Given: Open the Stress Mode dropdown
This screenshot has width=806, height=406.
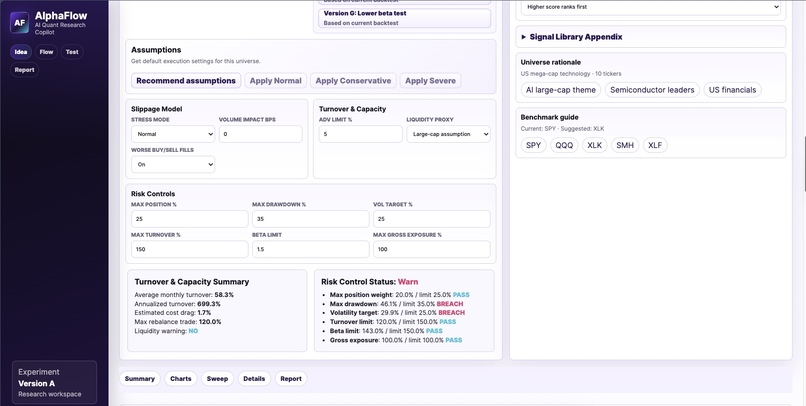Looking at the screenshot, I should [x=173, y=134].
